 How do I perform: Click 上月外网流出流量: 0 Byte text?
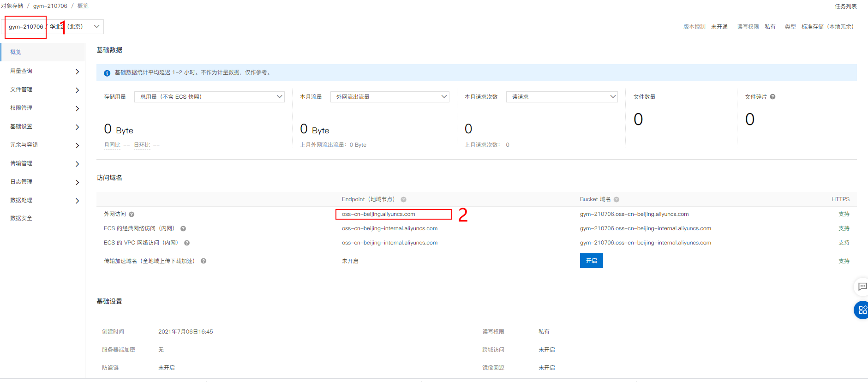(x=333, y=145)
